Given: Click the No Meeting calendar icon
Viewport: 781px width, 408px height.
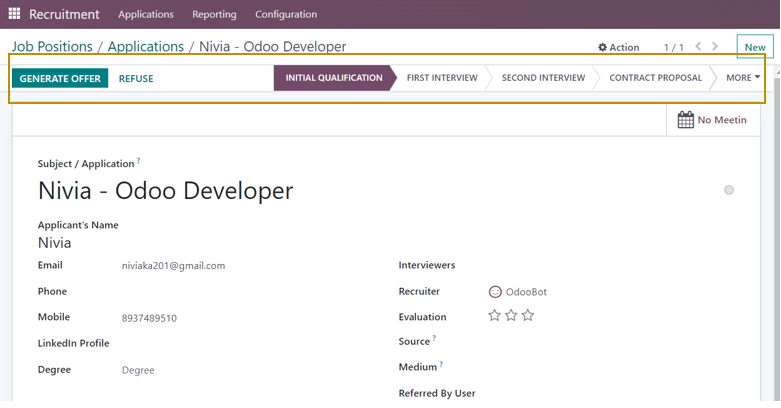Looking at the screenshot, I should click(686, 120).
